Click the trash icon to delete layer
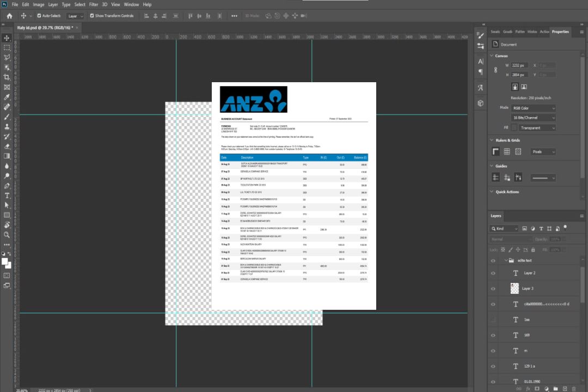Viewport: 588px width, 392px height. tap(574, 389)
